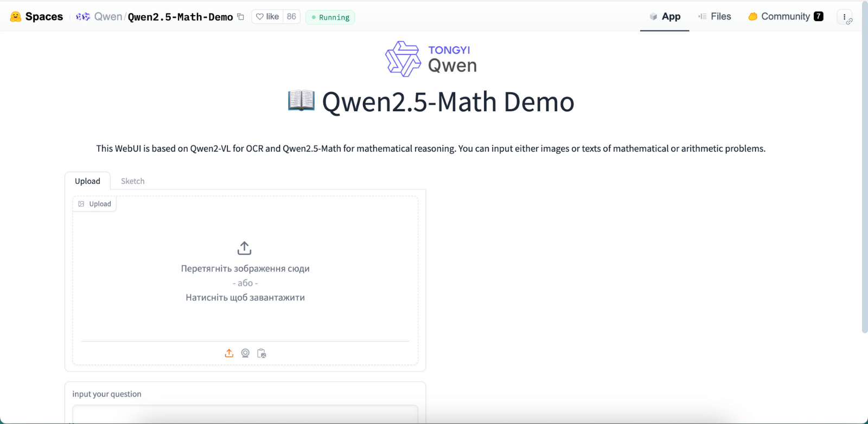
Task: Choose the webcam source icon
Action: point(245,353)
